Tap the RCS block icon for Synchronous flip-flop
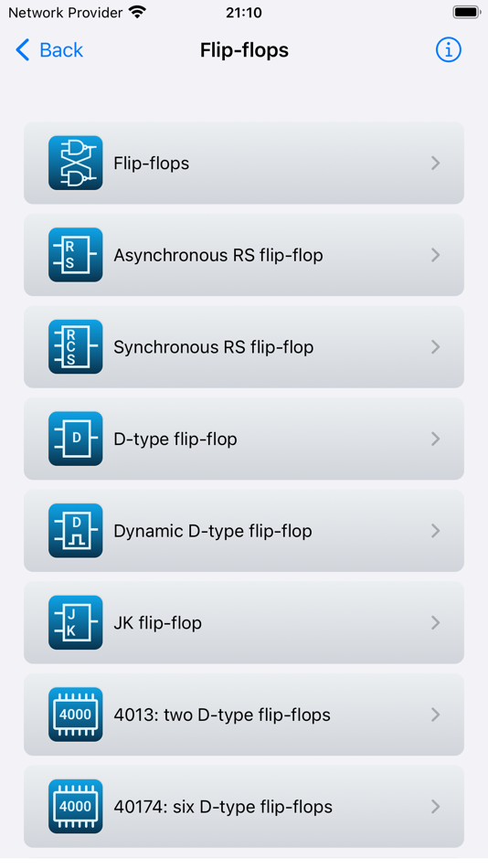Image resolution: width=488 pixels, height=868 pixels. [75, 346]
